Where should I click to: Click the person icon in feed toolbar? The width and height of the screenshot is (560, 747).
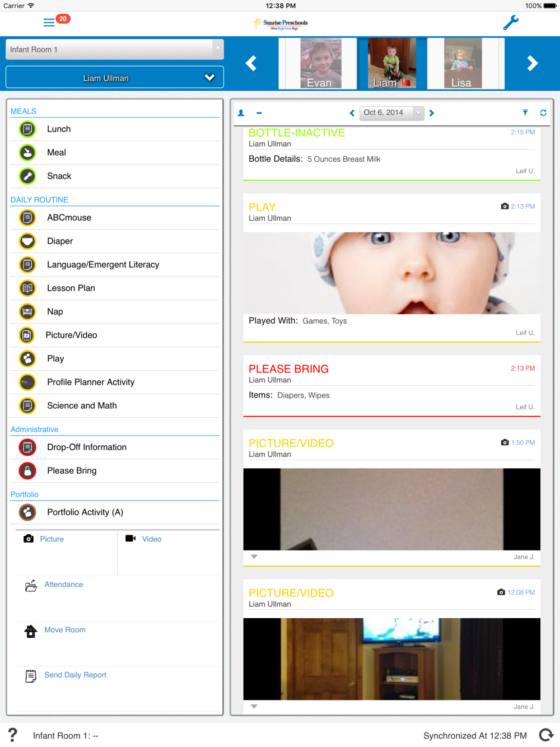tap(241, 113)
